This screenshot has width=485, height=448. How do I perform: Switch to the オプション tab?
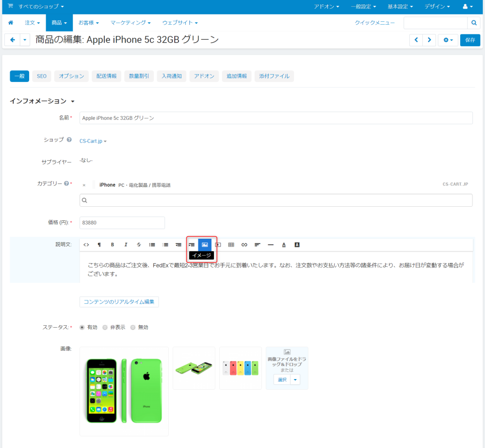pyautogui.click(x=71, y=76)
